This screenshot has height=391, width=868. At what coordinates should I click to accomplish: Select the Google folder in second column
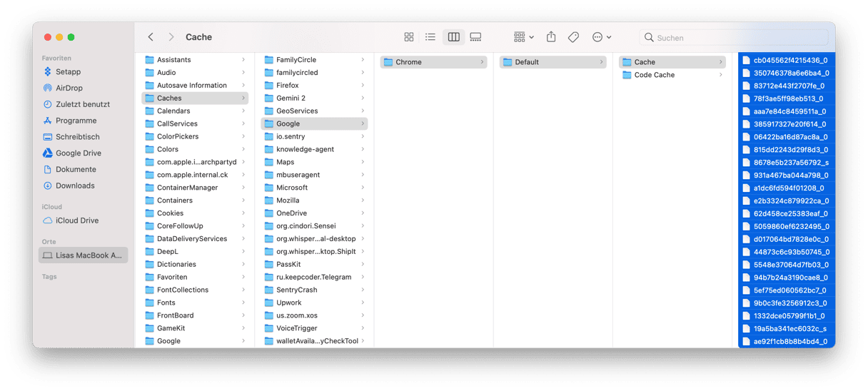314,124
